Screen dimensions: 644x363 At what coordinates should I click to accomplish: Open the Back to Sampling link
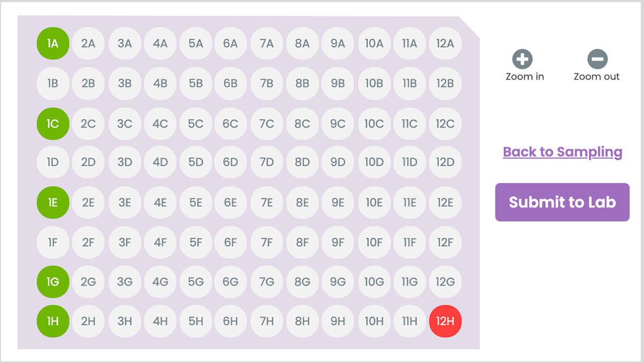(562, 152)
